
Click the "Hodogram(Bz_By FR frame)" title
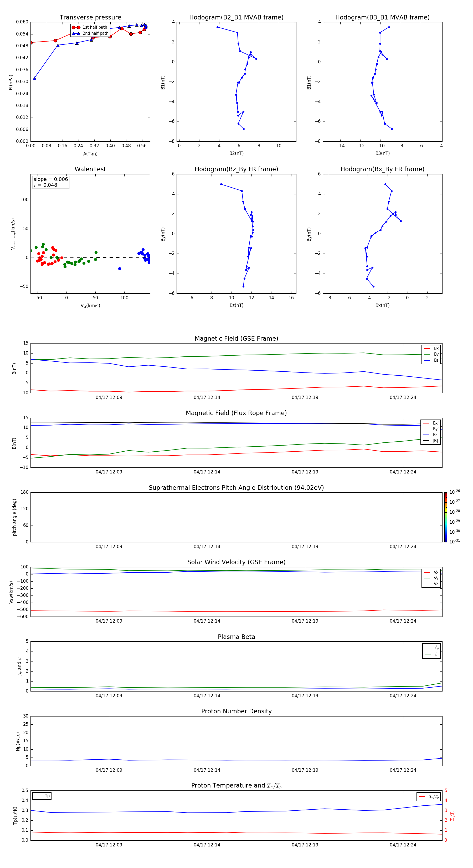point(236,169)
